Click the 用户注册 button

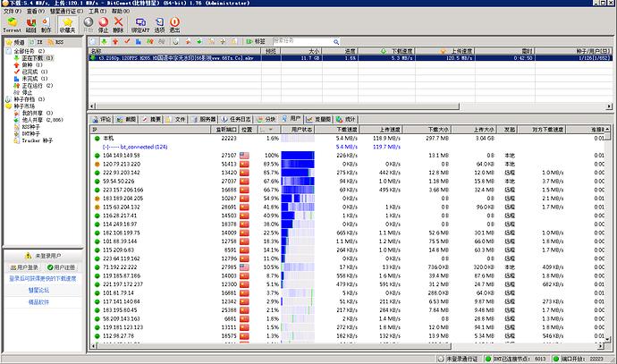pyautogui.click(x=61, y=267)
